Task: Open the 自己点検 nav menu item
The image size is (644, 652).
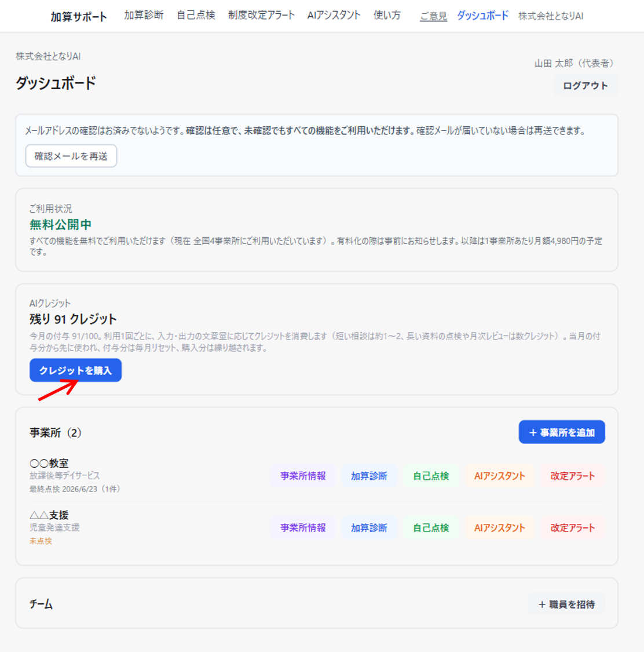Action: (196, 16)
